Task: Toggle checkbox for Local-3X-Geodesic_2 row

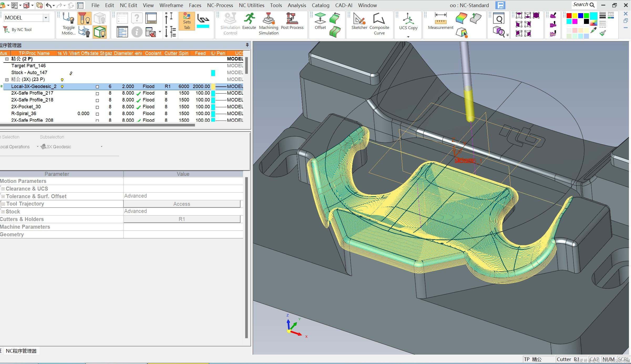Action: coord(97,87)
